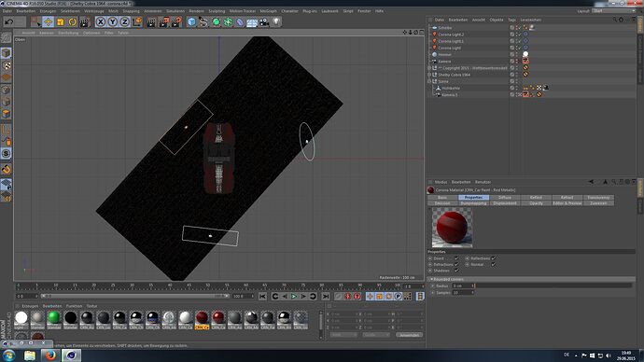Click the render view clapperboard icon
Image resolution: width=644 pixels, height=362 pixels.
(x=151, y=21)
